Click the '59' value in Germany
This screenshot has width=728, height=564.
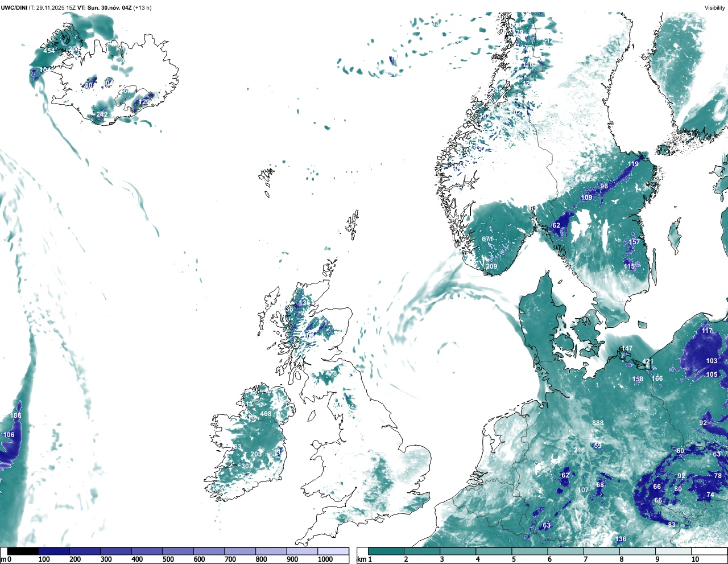(598, 446)
